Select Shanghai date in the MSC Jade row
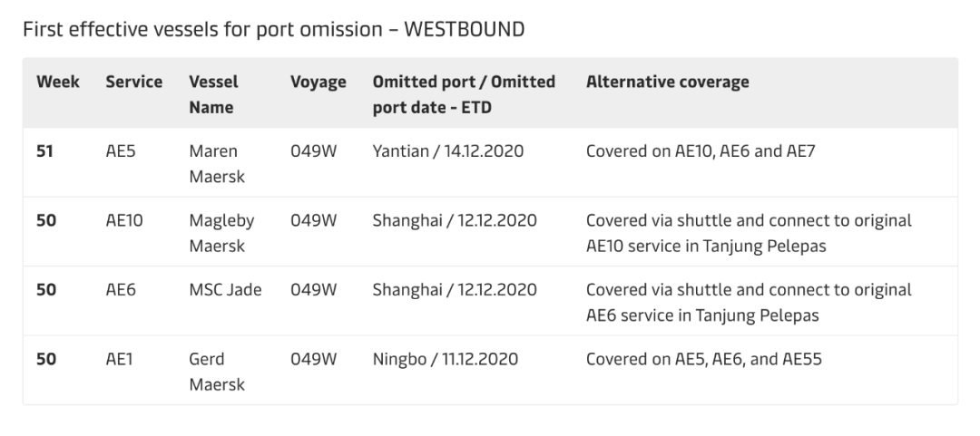Screen dimensions: 980x436 [x=454, y=290]
